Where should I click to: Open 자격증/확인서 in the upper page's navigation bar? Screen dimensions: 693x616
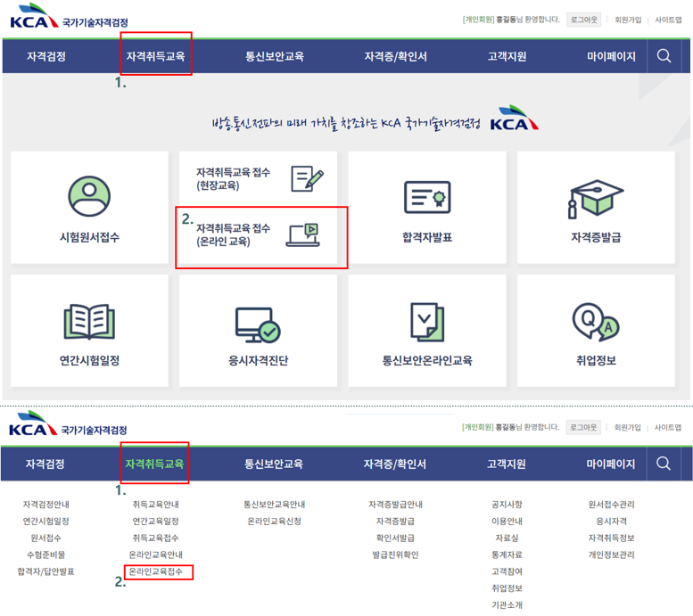point(396,56)
